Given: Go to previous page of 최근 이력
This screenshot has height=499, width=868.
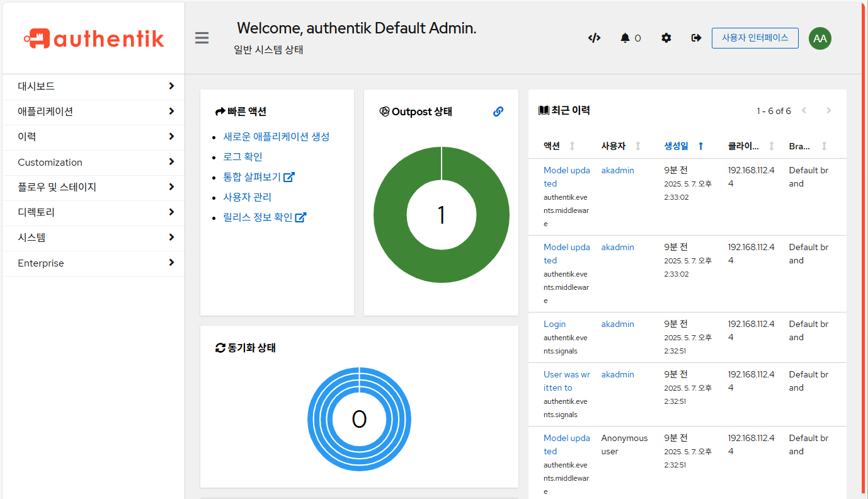Looking at the screenshot, I should point(804,111).
